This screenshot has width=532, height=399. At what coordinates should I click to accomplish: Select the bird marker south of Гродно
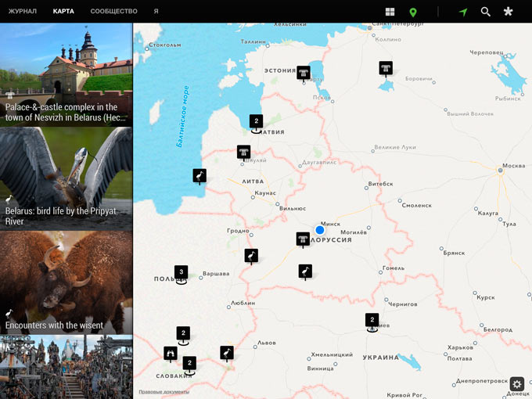click(x=251, y=256)
